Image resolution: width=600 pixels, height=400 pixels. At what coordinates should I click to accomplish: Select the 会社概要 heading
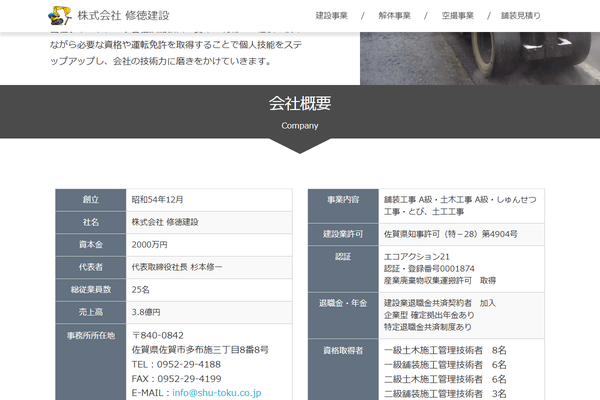(300, 103)
